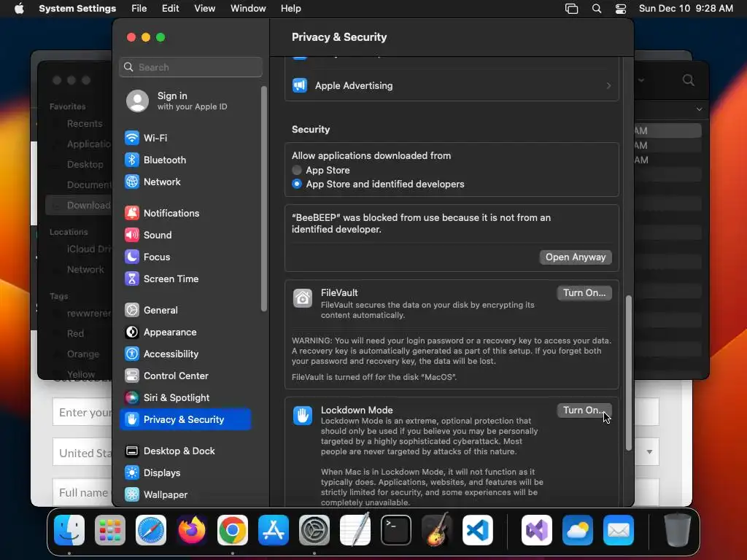Screen dimensions: 747x560
Task: Open GarageBand from the Dock
Action: tap(437, 530)
